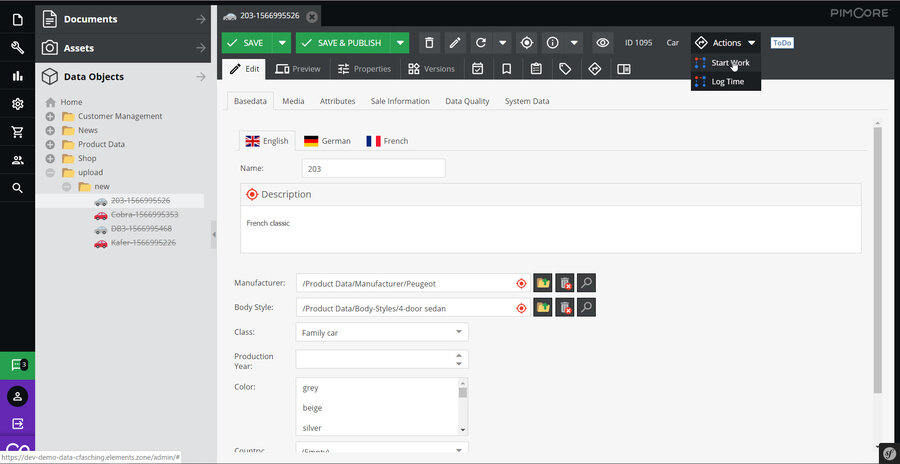Image resolution: width=900 pixels, height=464 pixels.
Task: Switch to the German language tab
Action: (x=327, y=141)
